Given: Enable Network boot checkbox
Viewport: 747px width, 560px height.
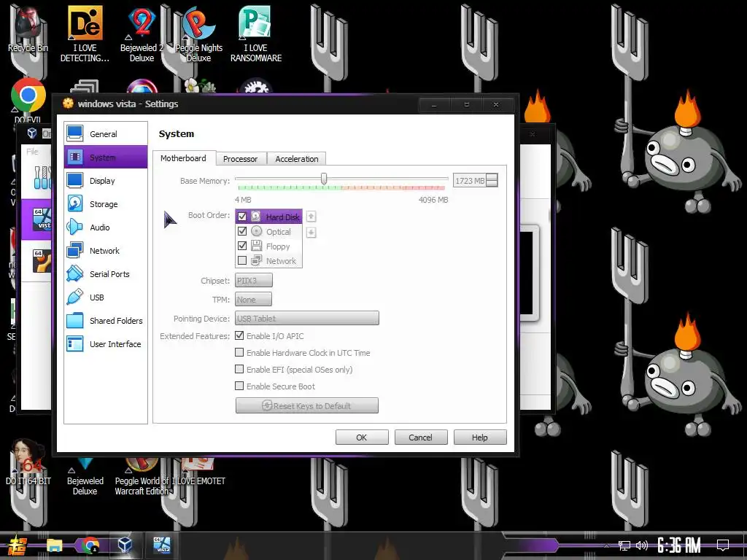Looking at the screenshot, I should pos(242,260).
